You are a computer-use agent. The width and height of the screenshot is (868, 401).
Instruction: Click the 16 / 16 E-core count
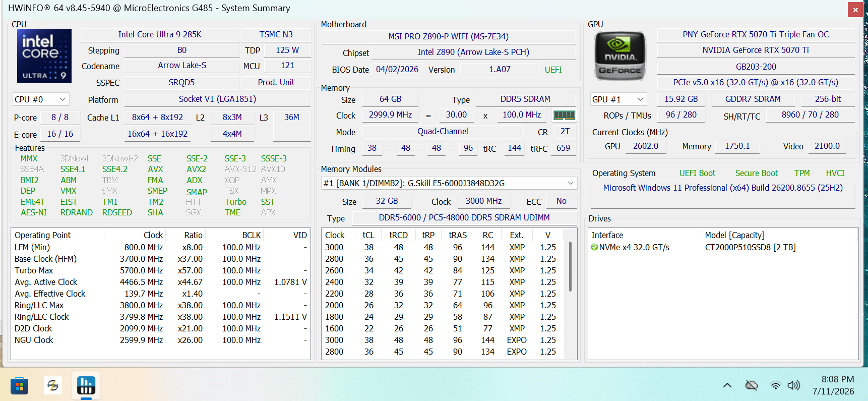(60, 134)
